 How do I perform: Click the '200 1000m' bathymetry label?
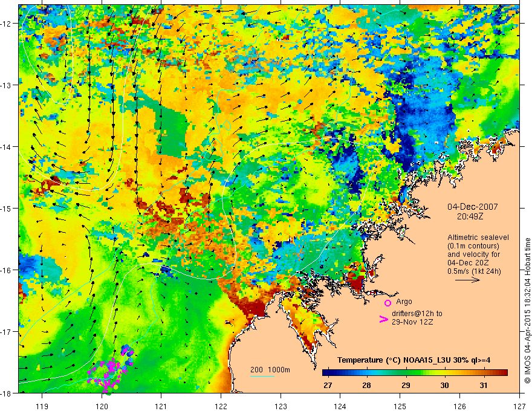click(270, 370)
